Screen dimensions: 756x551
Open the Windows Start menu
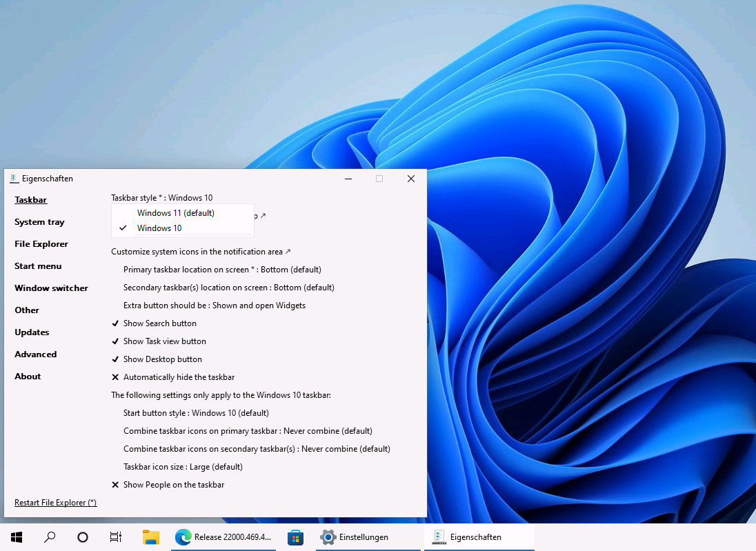[x=16, y=537]
